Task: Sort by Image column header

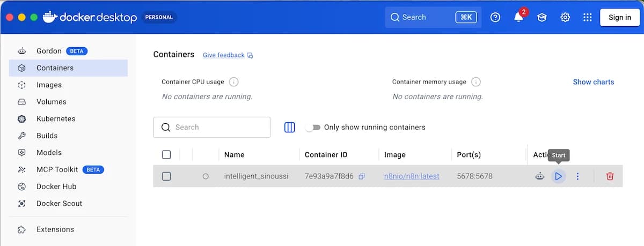Action: click(395, 154)
